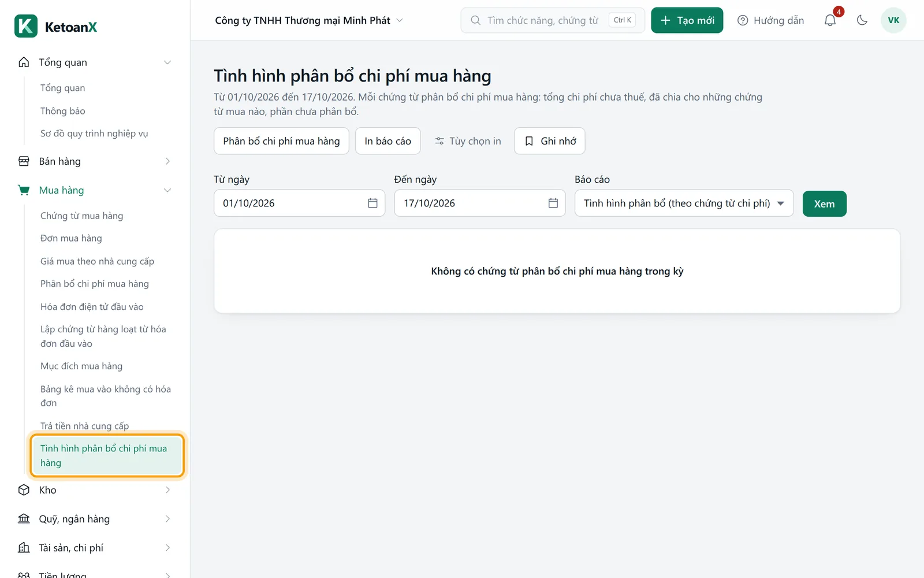Click the Đến ngày date field
The width and height of the screenshot is (924, 578).
479,203
